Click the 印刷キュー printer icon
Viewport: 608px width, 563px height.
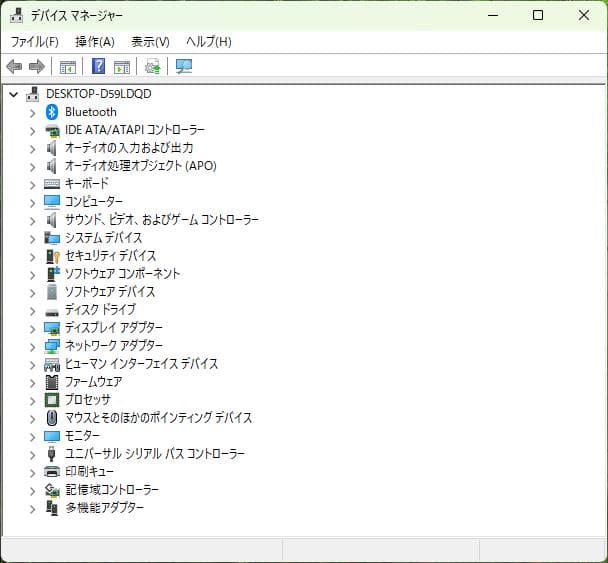pyautogui.click(x=52, y=472)
